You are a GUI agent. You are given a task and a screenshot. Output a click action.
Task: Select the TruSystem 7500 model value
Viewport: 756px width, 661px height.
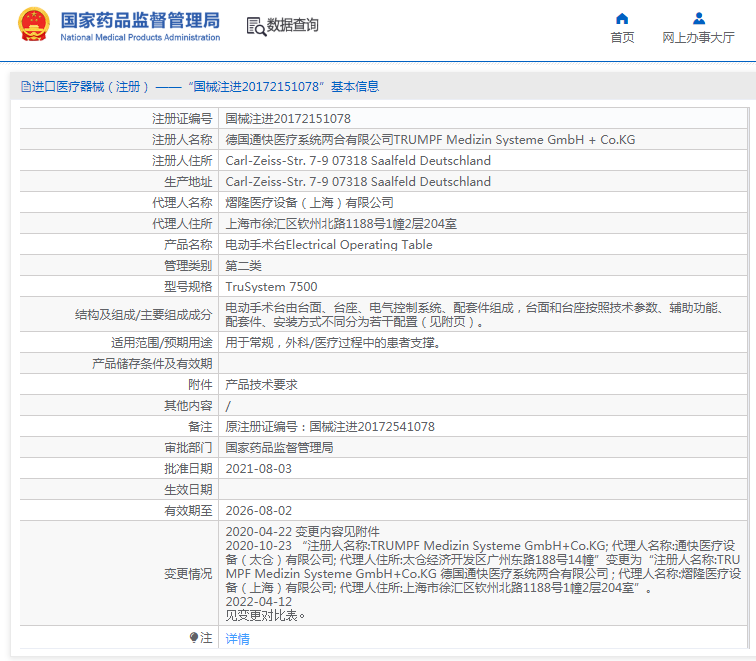271,286
